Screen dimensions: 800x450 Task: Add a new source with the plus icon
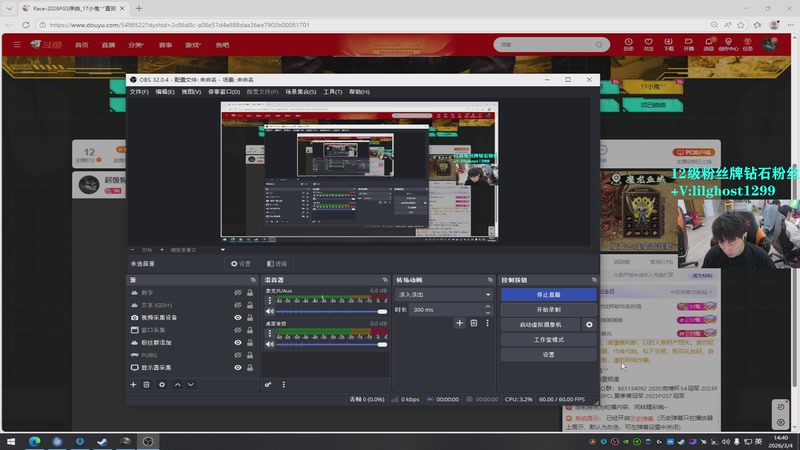[133, 385]
